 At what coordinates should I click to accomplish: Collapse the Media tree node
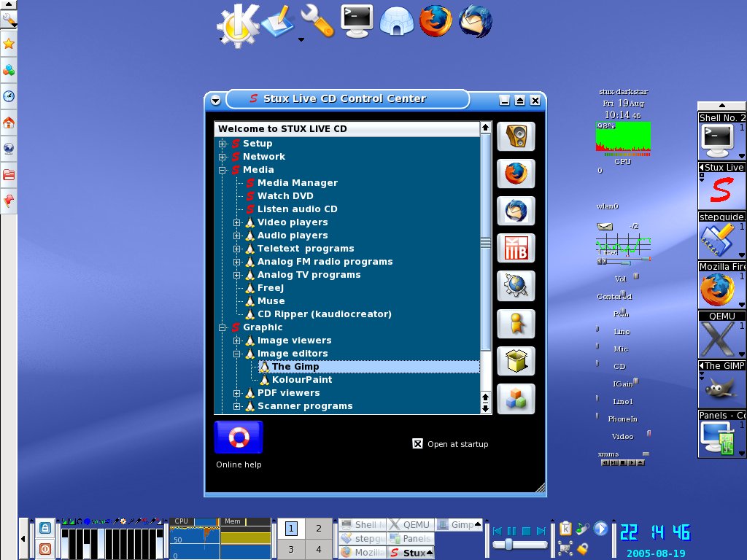[x=222, y=170]
